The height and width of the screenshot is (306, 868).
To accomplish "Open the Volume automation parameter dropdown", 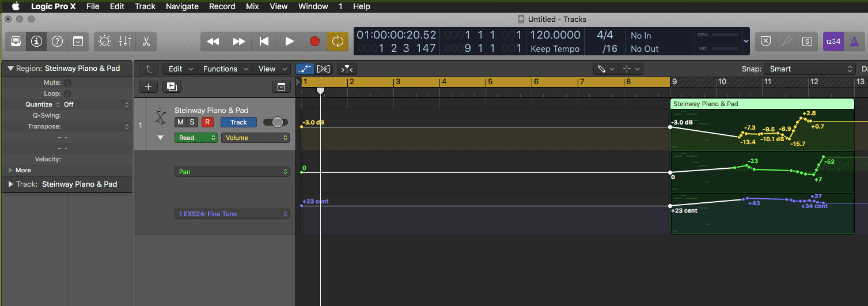I will (x=256, y=138).
